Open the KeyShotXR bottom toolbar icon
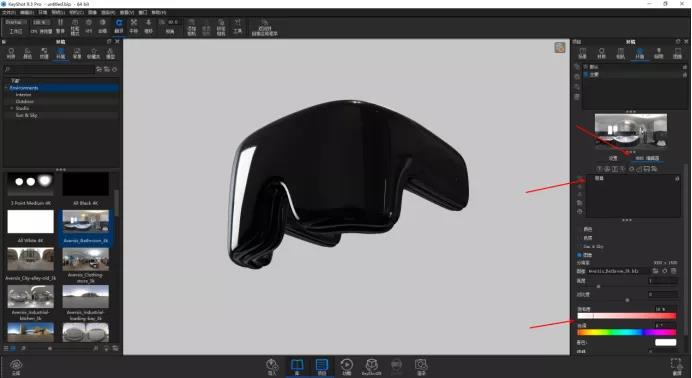The image size is (692, 378). pyautogui.click(x=372, y=367)
